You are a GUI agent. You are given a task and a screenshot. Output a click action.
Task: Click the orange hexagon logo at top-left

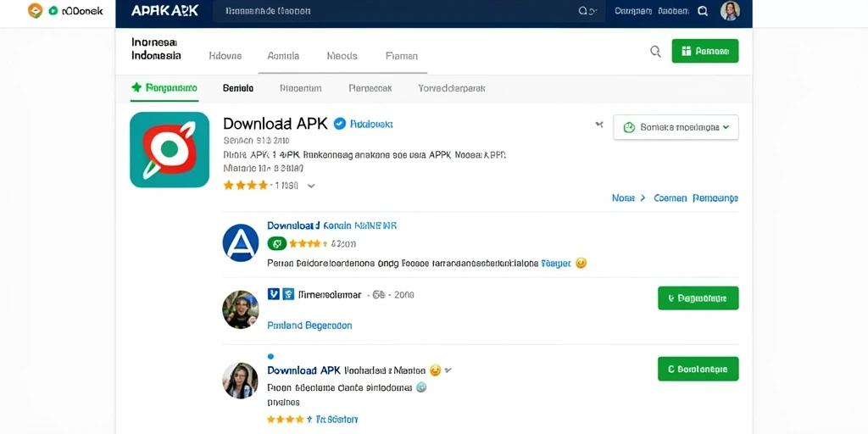coord(35,10)
